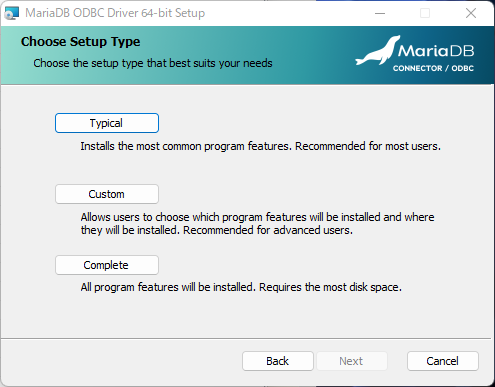Click the Typical option description text
The height and width of the screenshot is (387, 495).
pyautogui.click(x=260, y=146)
